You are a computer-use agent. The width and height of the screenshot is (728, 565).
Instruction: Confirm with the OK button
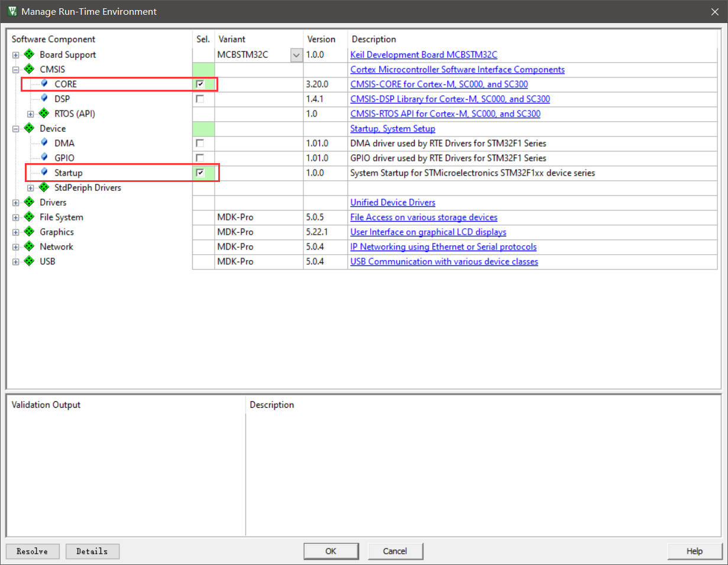(x=331, y=551)
